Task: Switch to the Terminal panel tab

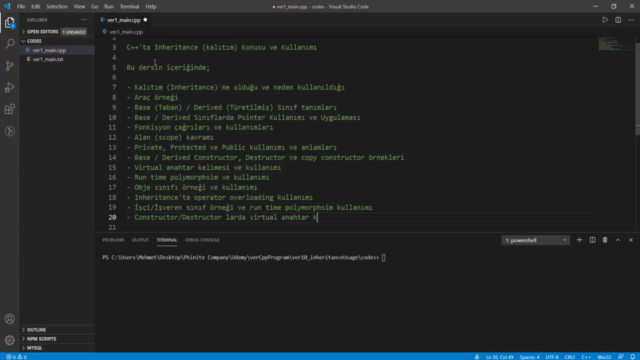Action: click(x=167, y=240)
